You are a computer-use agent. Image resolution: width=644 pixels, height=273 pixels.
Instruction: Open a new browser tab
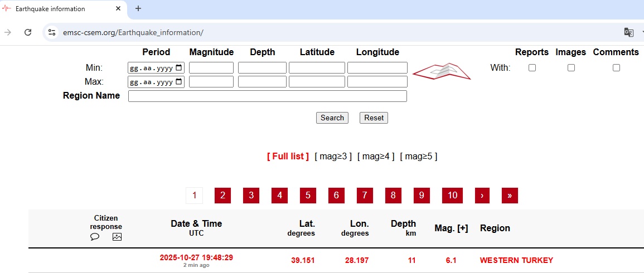click(138, 8)
